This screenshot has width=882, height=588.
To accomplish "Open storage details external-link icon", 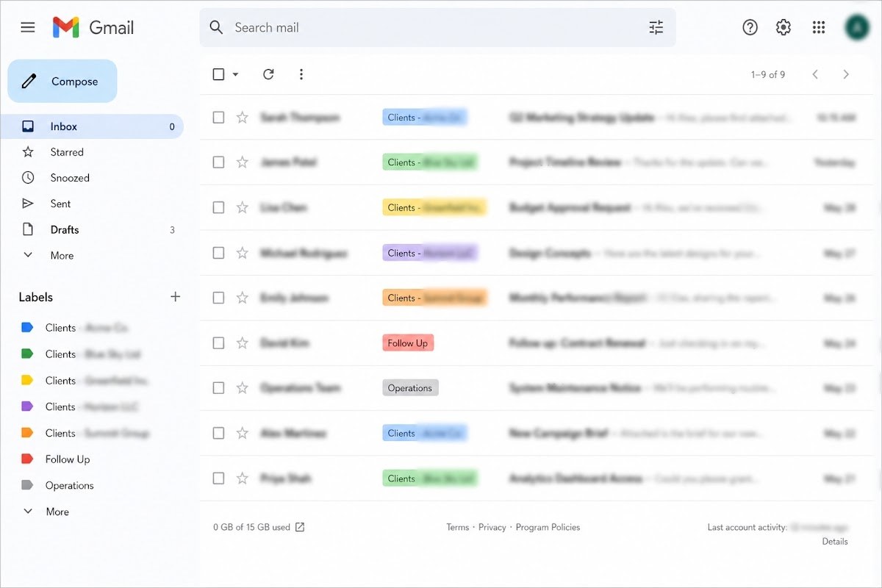I will point(300,527).
